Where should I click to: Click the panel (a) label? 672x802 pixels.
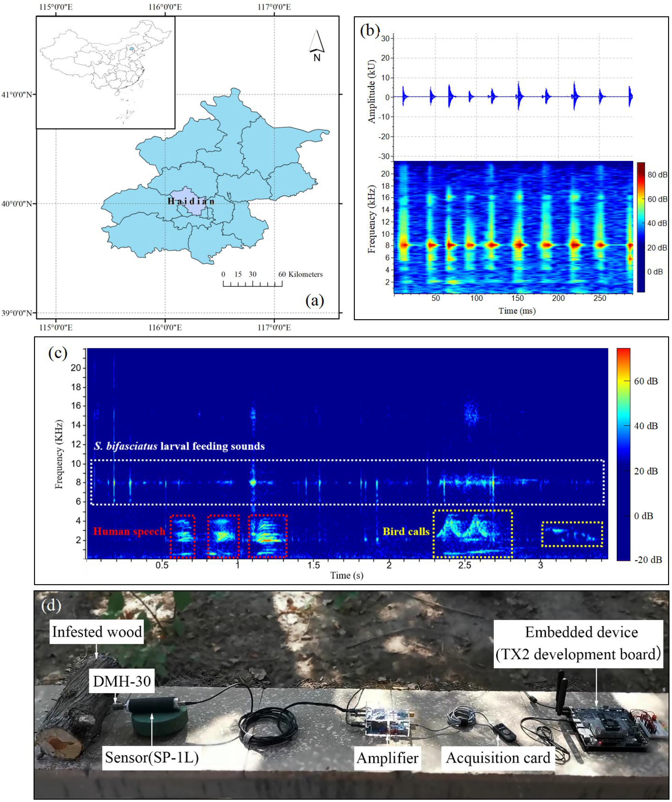(x=315, y=301)
